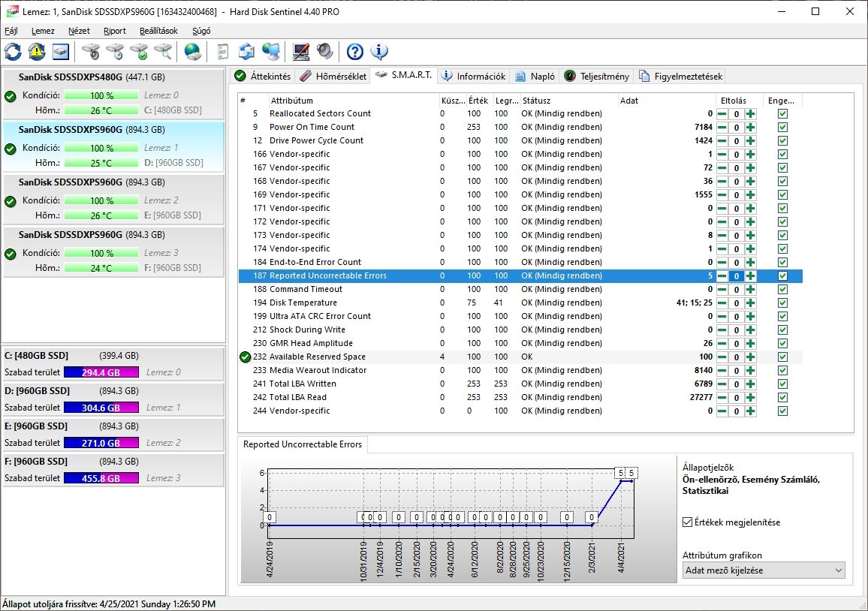Click the refresh with yellow warning icon
Viewport: 868px width, 611px height.
(x=37, y=52)
